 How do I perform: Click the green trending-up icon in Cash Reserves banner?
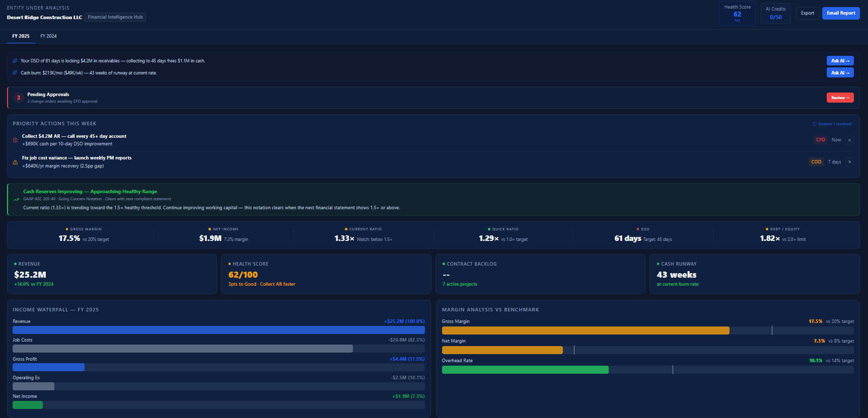click(16, 200)
